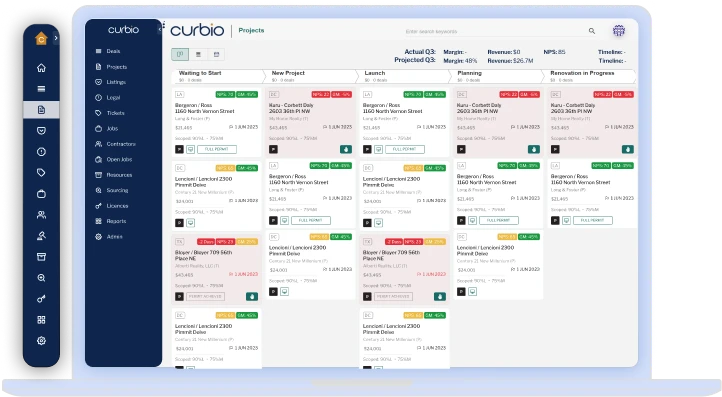
Task: Open Karu - Corbett Daly card in New Project
Action: coord(310,122)
